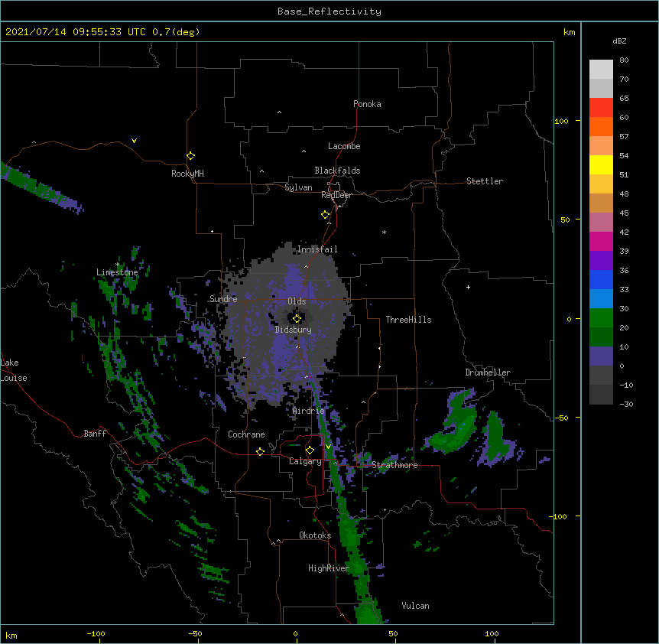Click the yellow V marker northwest of RockyMH
659x644 pixels.
(x=134, y=141)
